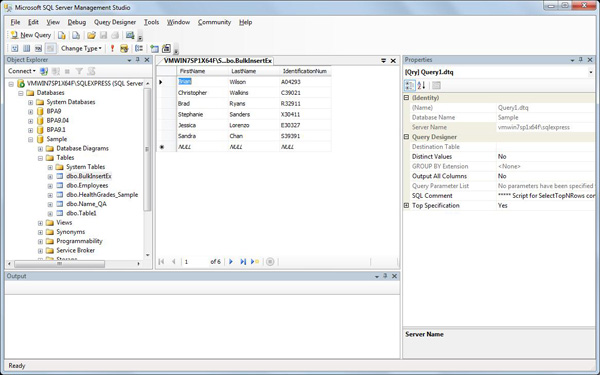Viewport: 600px width, 375px height.
Task: Click the Move Last record icon
Action: tap(243, 262)
